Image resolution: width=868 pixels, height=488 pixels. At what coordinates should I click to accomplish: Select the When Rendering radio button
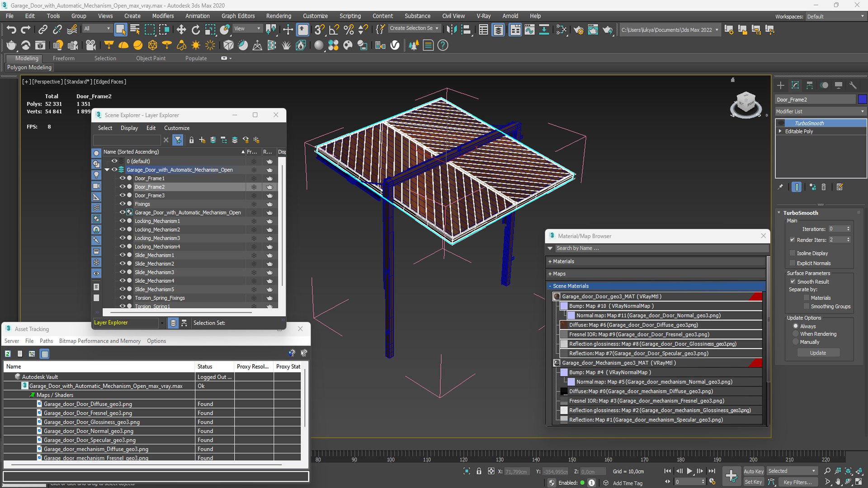pos(796,334)
